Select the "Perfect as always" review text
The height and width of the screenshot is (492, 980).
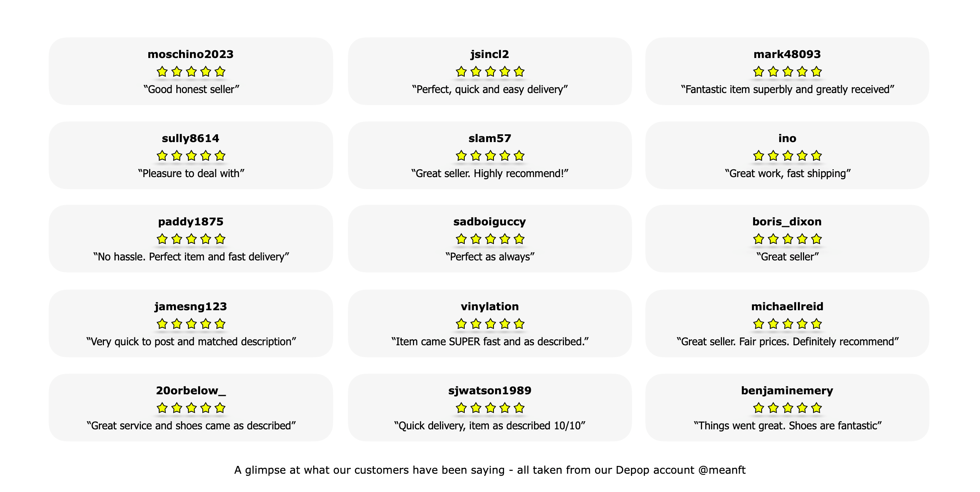pyautogui.click(x=490, y=257)
